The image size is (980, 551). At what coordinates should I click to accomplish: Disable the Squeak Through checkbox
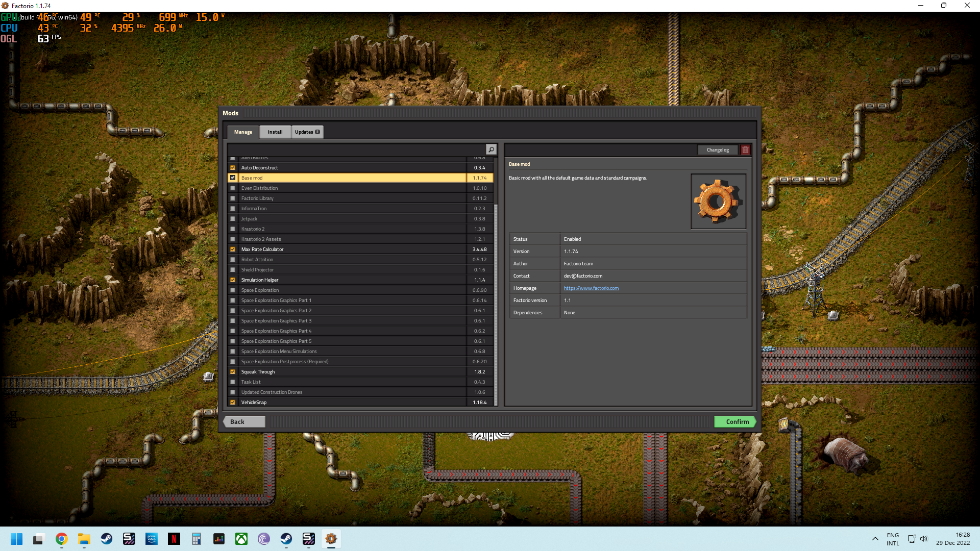coord(233,372)
